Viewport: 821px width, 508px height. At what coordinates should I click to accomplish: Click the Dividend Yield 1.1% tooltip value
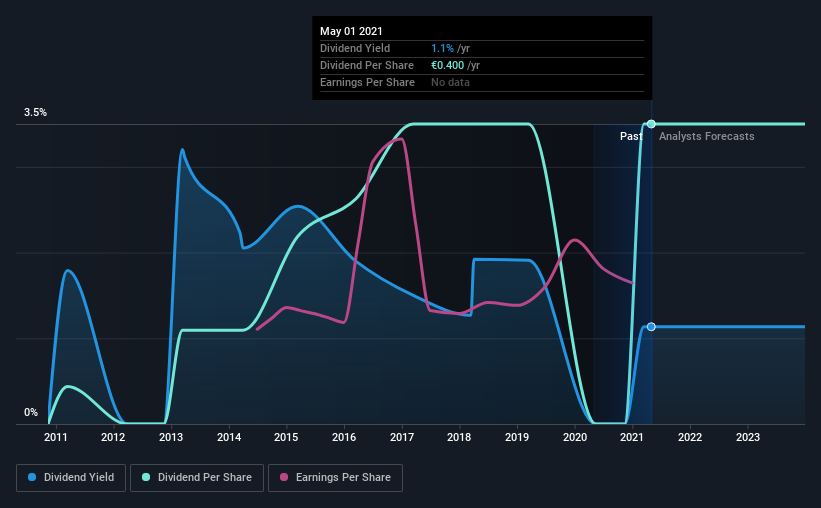(442, 48)
